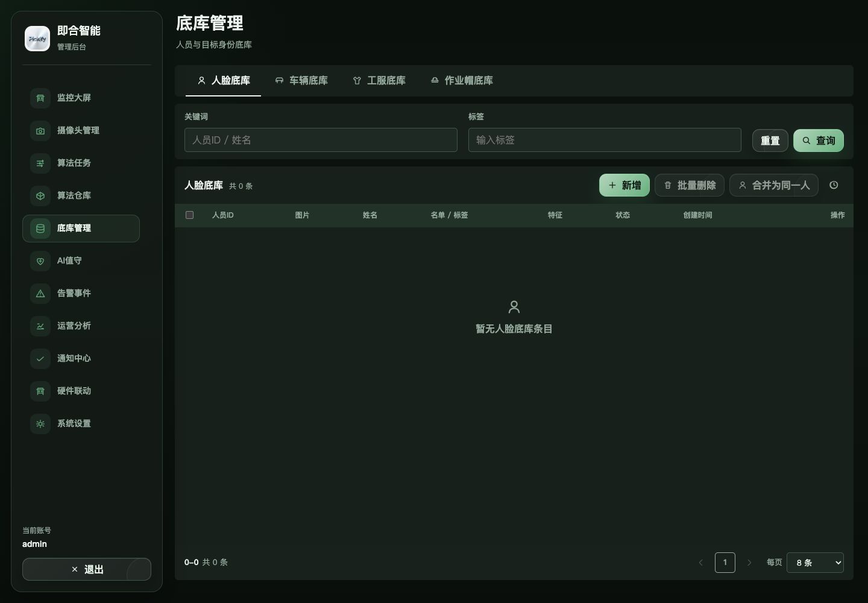Click the 运营分析 chart icon

tap(40, 326)
